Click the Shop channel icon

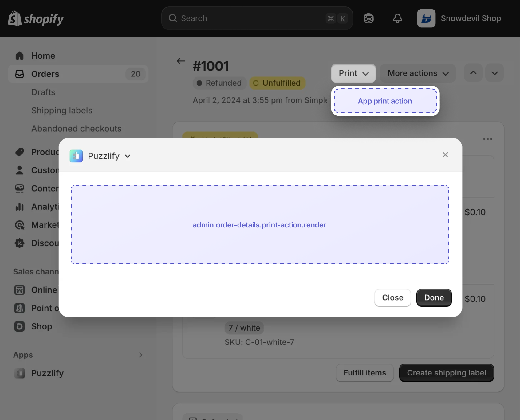pos(19,326)
